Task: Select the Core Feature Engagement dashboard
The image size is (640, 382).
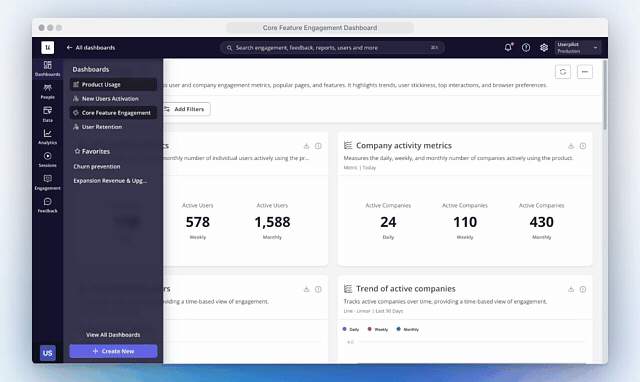Action: tap(113, 113)
